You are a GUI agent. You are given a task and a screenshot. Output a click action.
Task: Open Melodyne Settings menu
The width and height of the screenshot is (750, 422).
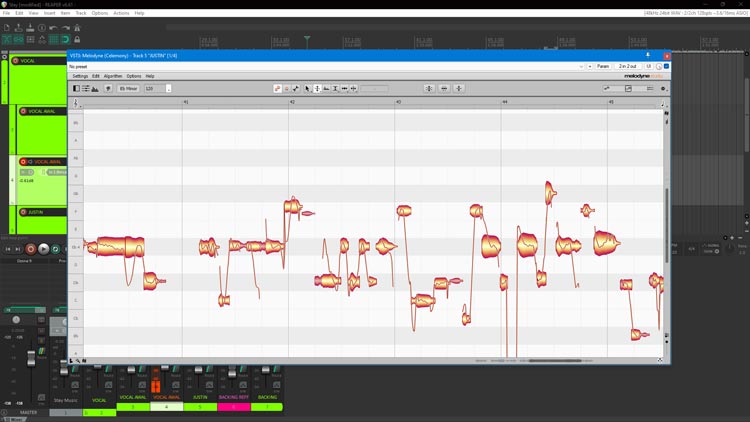coord(80,76)
